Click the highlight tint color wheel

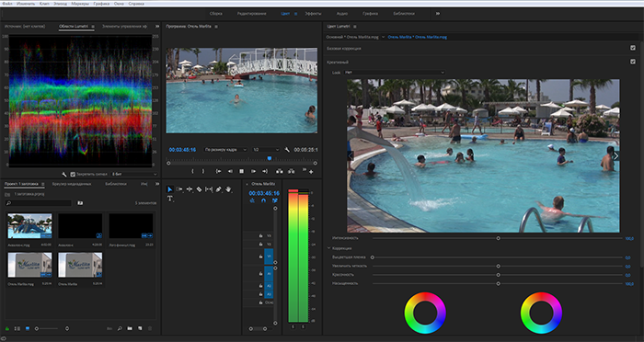click(541, 313)
